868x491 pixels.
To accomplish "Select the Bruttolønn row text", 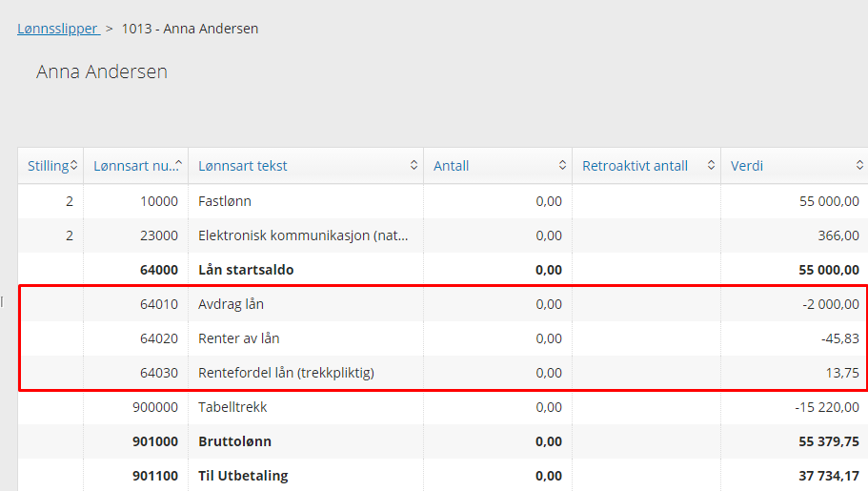I will click(x=234, y=441).
